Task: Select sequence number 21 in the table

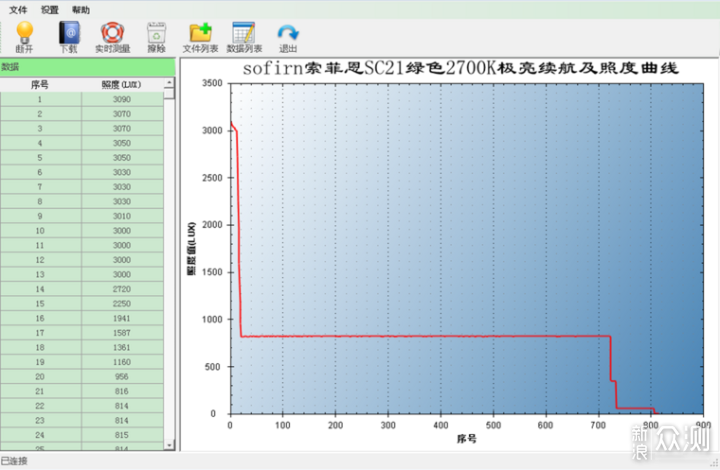Action: (x=40, y=392)
